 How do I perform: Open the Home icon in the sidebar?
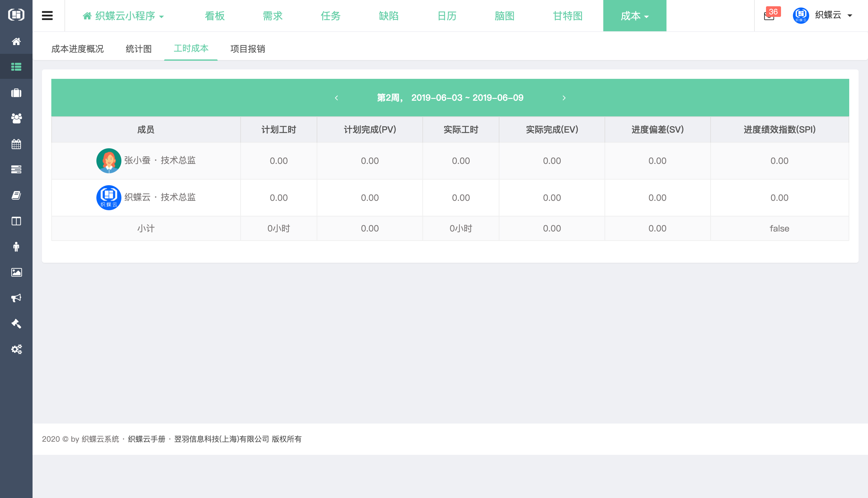tap(16, 42)
